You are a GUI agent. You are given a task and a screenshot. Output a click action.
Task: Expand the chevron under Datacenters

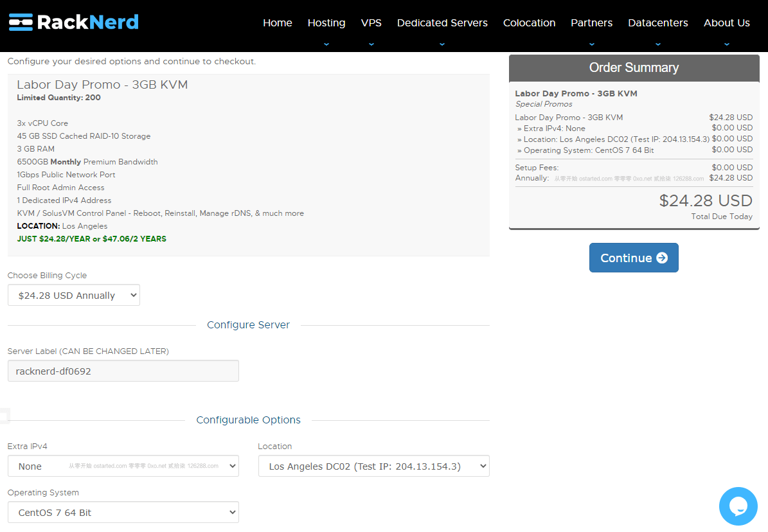(658, 44)
